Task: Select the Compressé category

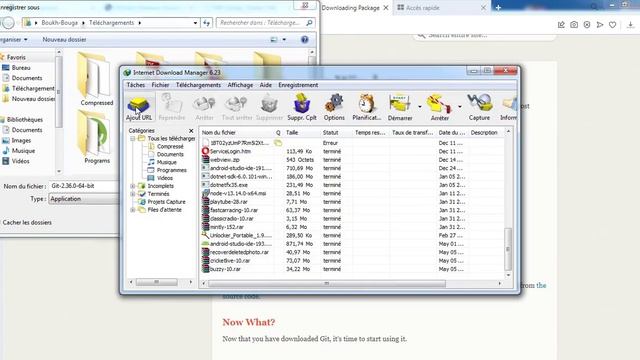Action: 170,146
